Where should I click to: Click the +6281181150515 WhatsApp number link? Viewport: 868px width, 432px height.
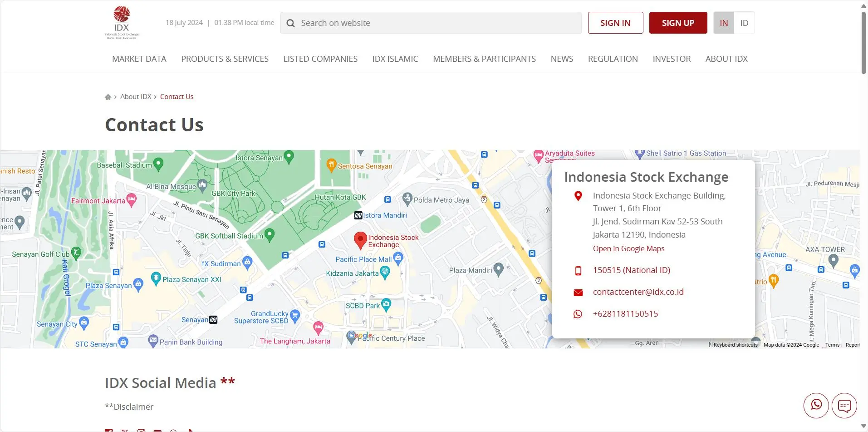pyautogui.click(x=625, y=314)
